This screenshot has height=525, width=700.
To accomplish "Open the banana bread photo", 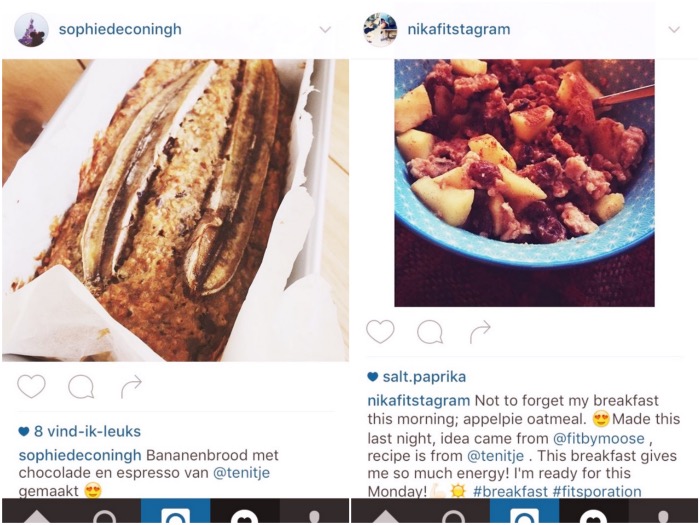I will 175,210.
